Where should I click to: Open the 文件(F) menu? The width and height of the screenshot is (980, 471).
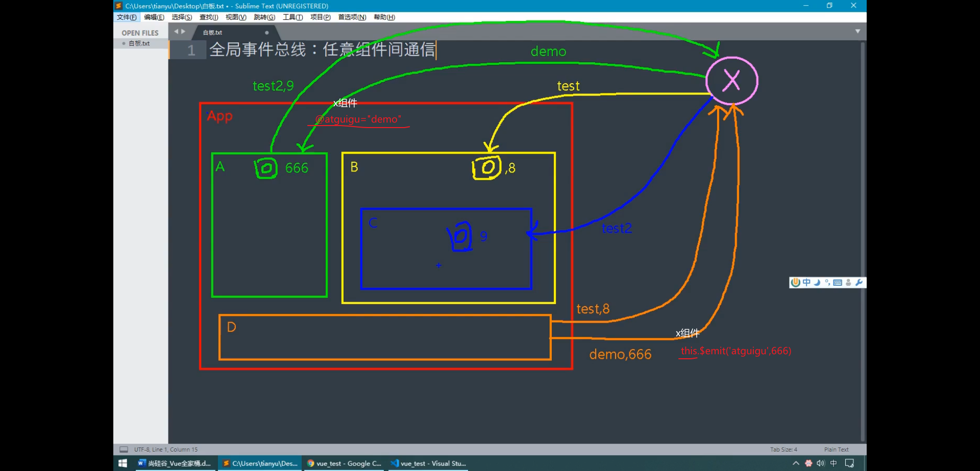click(127, 17)
